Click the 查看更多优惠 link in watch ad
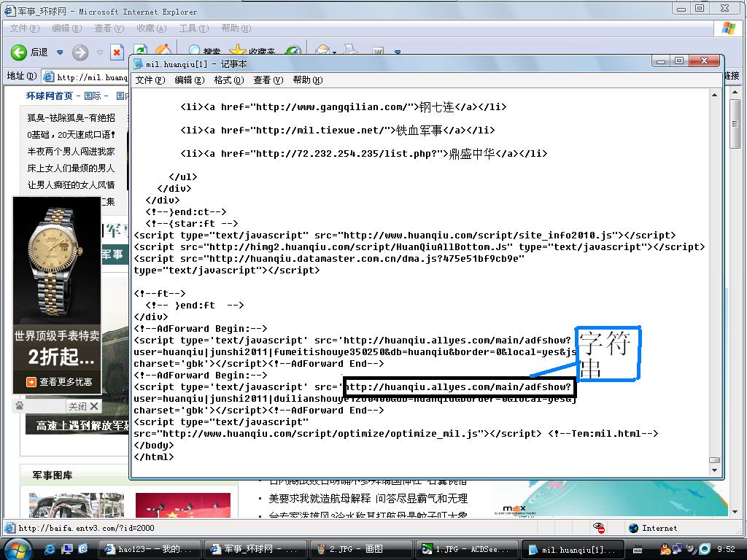Viewport: 747px width, 560px height. point(66,382)
